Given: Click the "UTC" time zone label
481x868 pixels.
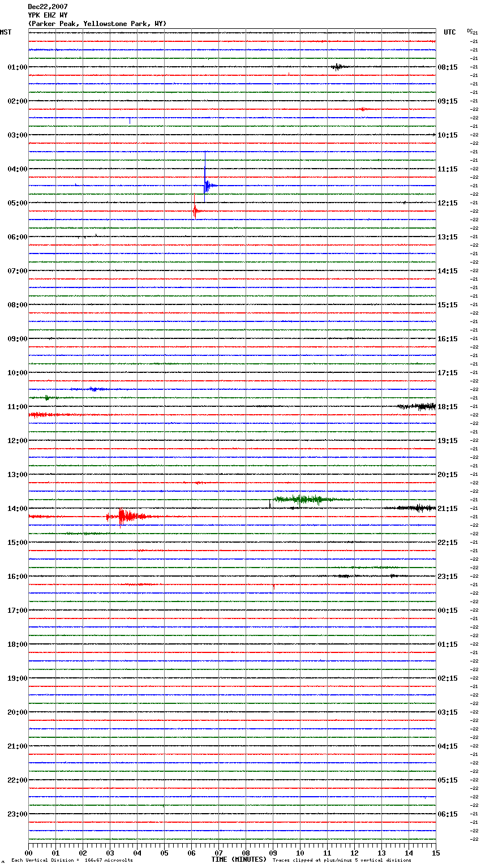Looking at the screenshot, I should coord(449,32).
